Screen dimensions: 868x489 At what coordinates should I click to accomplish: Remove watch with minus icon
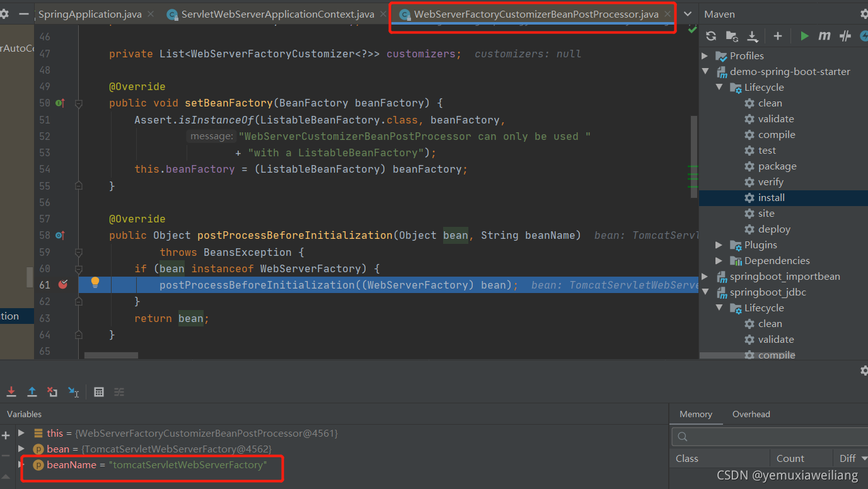pyautogui.click(x=6, y=455)
